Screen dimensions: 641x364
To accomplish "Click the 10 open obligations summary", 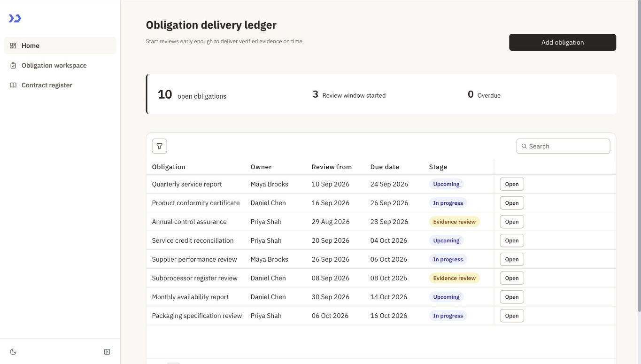I will (x=192, y=95).
